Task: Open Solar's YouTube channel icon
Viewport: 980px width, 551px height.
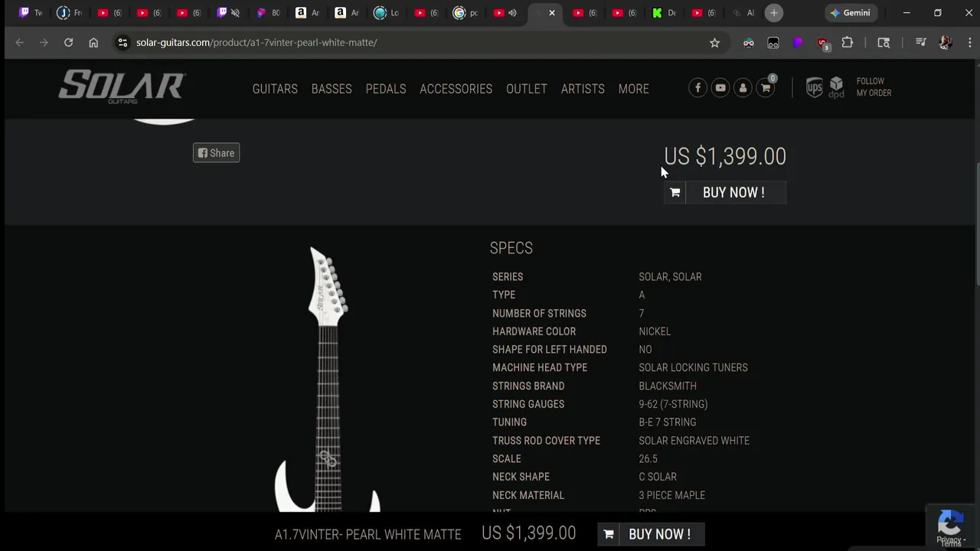Action: (720, 88)
